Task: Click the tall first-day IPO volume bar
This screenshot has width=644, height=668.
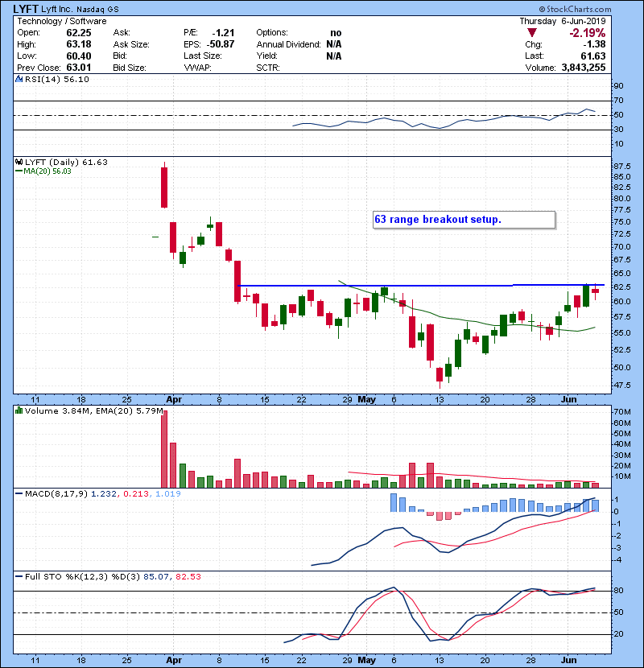Action: coord(164,449)
